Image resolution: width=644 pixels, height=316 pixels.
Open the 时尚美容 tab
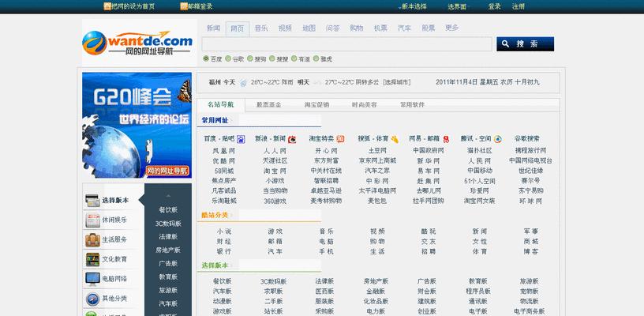coord(365,105)
